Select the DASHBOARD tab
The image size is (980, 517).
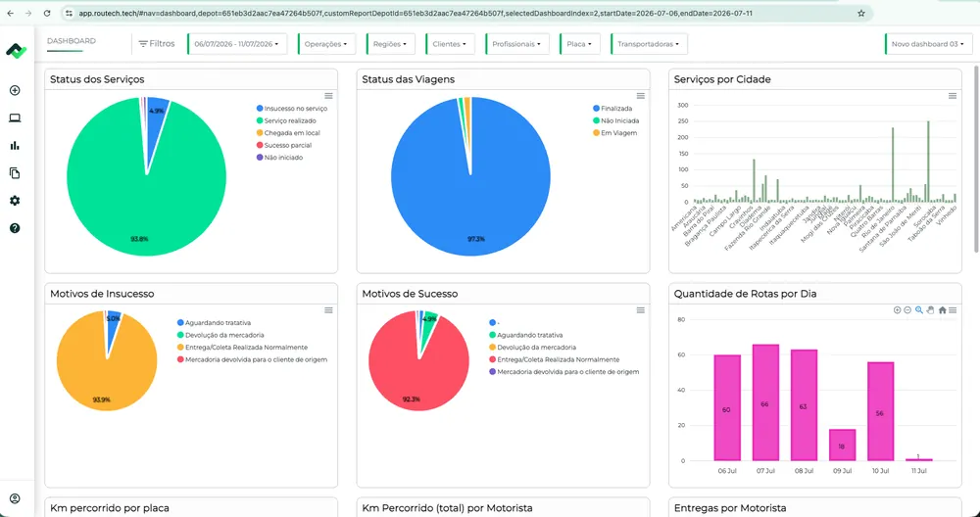coord(72,41)
